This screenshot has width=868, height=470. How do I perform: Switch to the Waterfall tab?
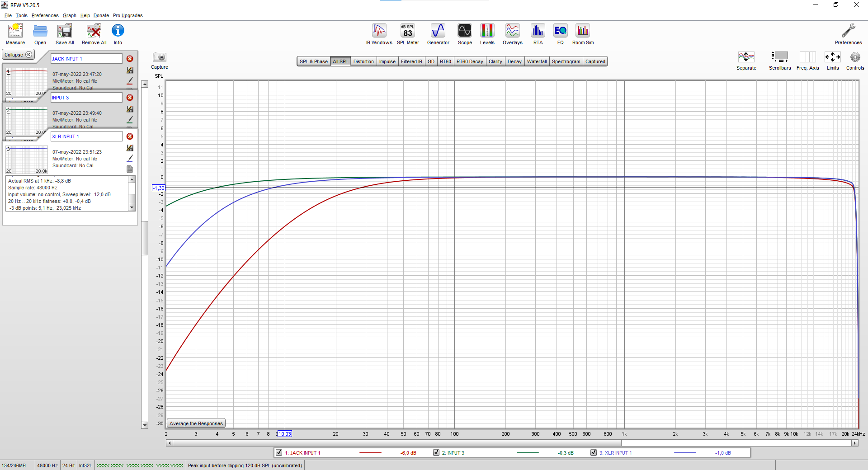537,61
